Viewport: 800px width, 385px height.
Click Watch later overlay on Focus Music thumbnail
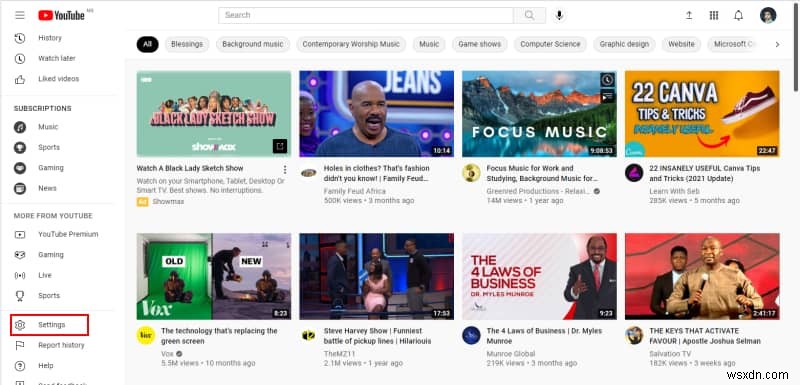pyautogui.click(x=607, y=80)
